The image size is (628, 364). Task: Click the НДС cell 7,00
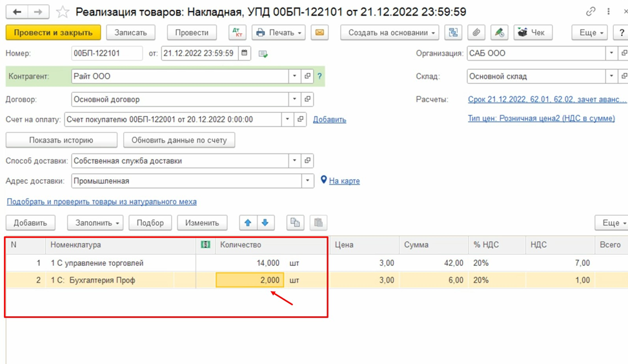[x=560, y=263]
